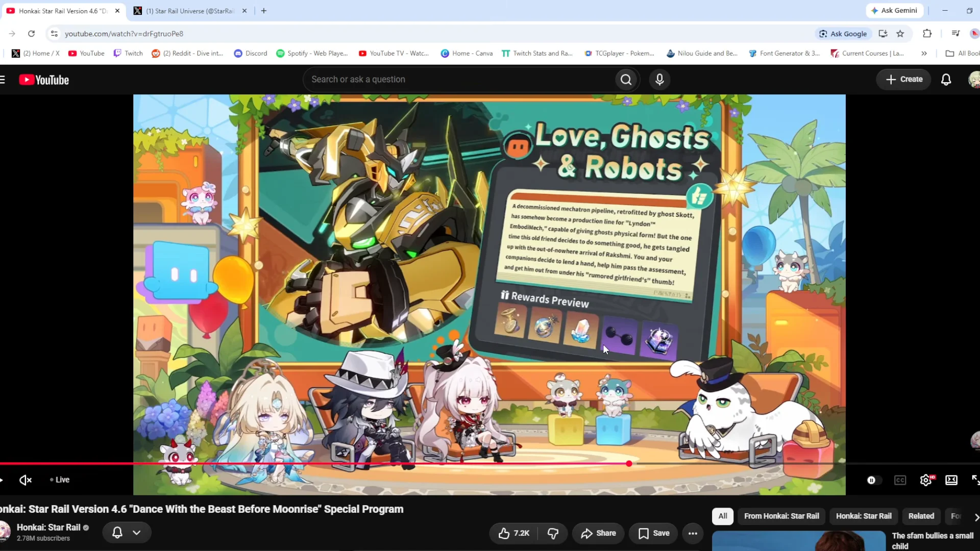View site information icon
Viewport: 980px width, 551px height.
click(54, 34)
